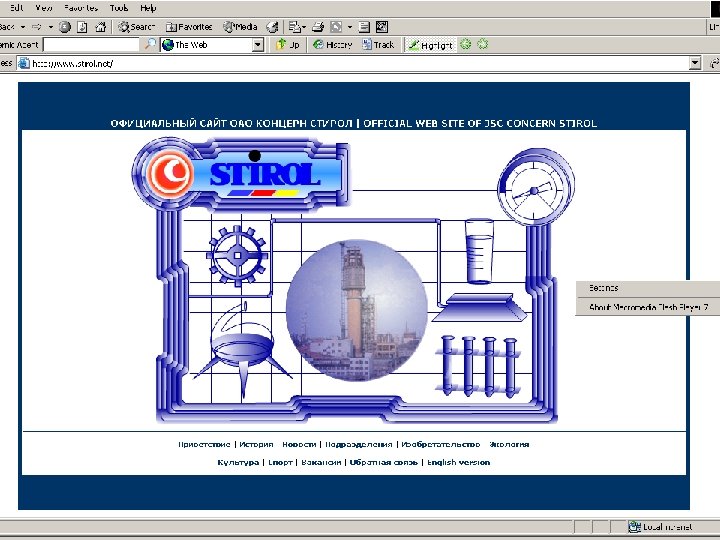
Task: Toggle the Highlight button
Action: pos(430,45)
